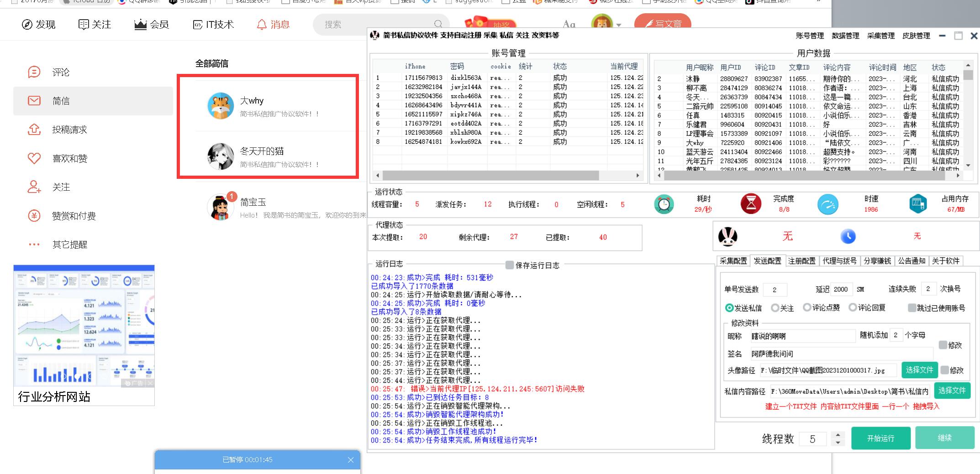Enable the 保存运行日志 checkbox
This screenshot has height=474, width=980.
[x=510, y=265]
